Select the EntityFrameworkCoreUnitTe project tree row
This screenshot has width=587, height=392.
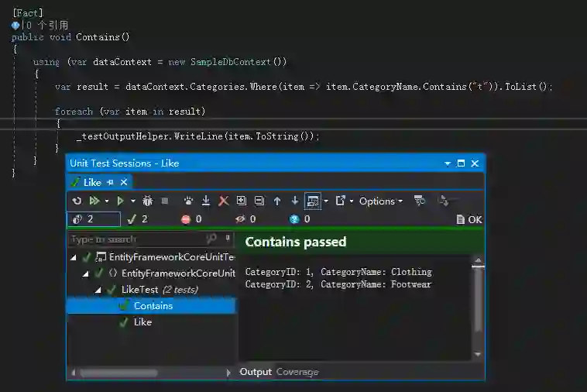pos(152,257)
